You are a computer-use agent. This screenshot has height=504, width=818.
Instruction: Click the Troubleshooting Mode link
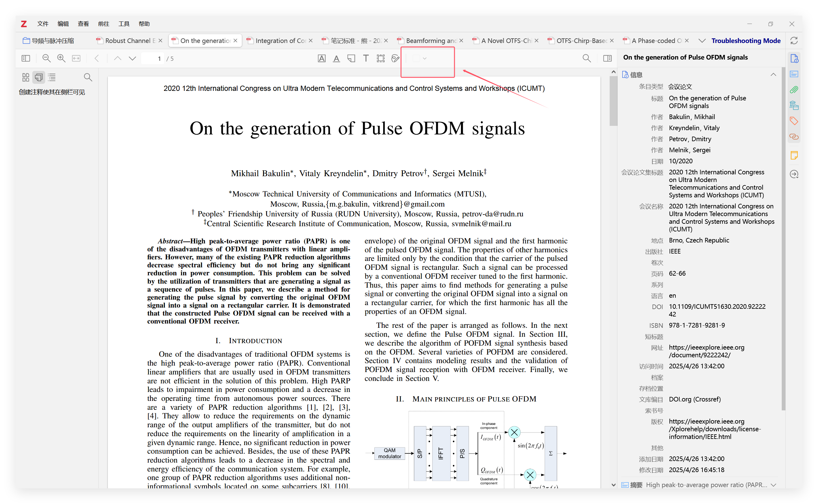coord(745,41)
